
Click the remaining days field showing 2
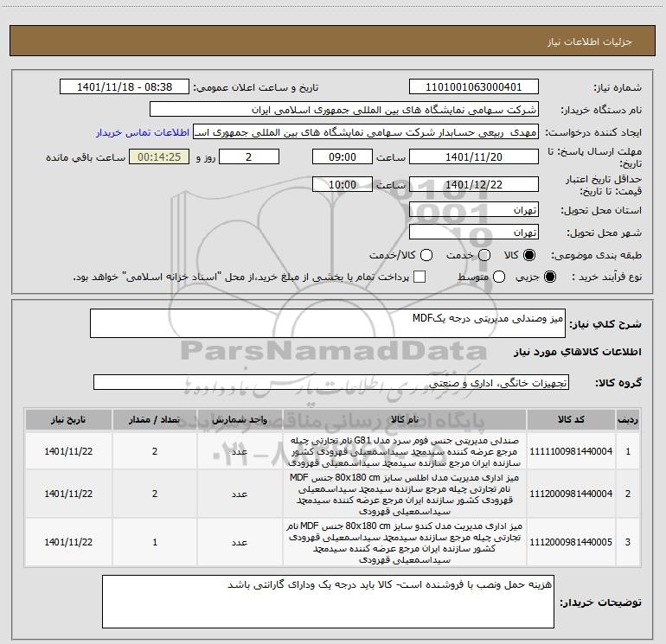tap(249, 156)
